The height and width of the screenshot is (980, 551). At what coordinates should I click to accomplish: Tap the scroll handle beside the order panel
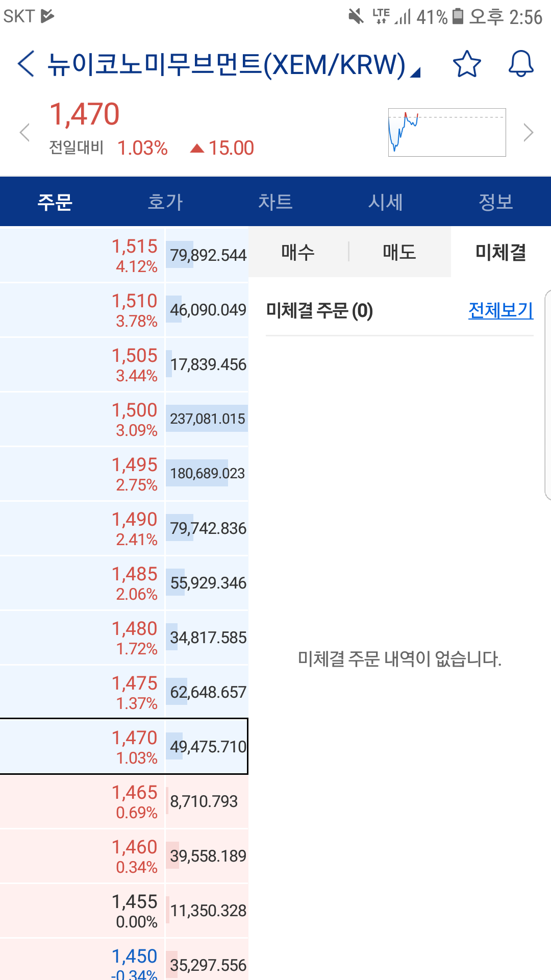pyautogui.click(x=548, y=395)
